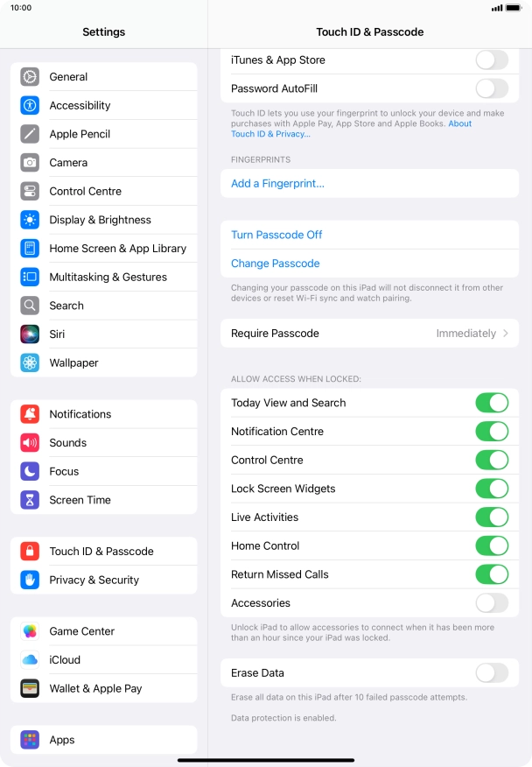This screenshot has height=767, width=532.
Task: Enable the Erase Data switch
Action: [x=492, y=673]
